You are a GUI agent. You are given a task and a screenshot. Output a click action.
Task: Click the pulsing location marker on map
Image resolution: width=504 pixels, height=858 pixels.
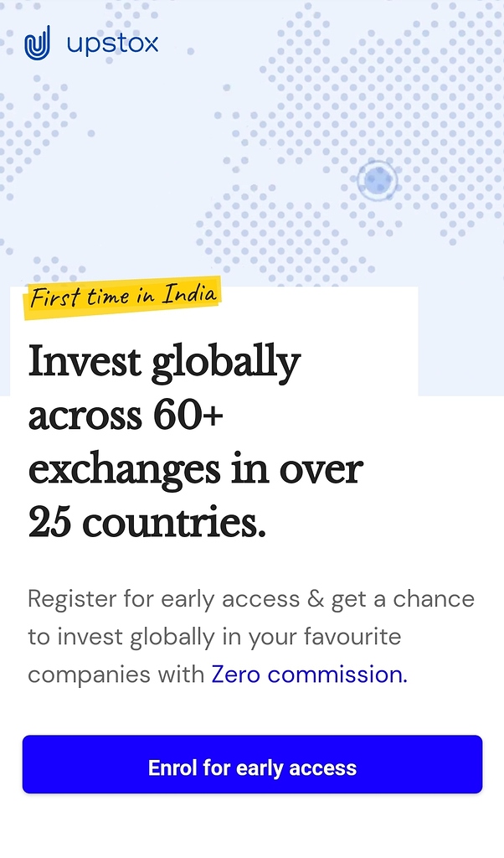[377, 180]
